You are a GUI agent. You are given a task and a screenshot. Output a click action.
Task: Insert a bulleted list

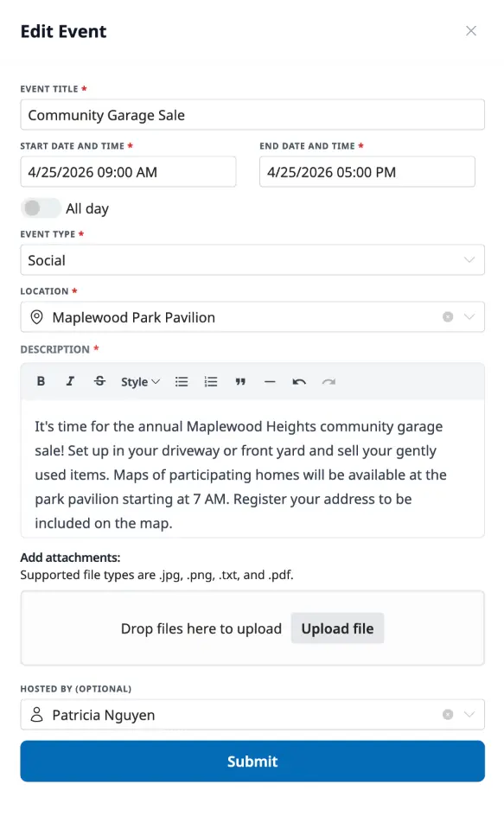click(182, 381)
